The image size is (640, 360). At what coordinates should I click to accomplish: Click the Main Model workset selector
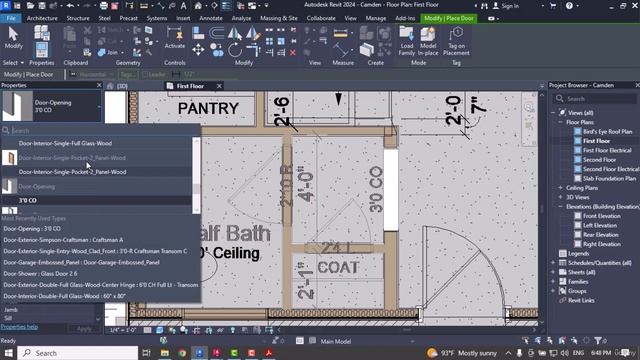(336, 341)
